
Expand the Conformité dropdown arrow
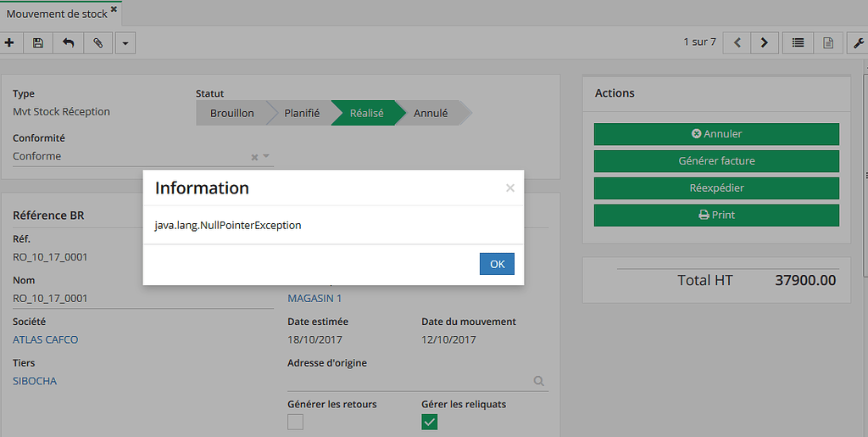tap(266, 156)
